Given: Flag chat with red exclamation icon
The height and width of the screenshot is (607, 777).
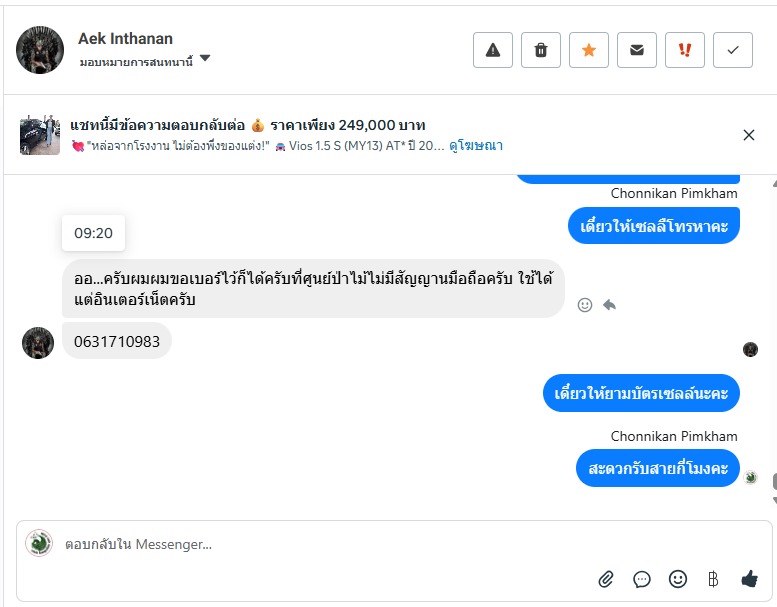Looking at the screenshot, I should pyautogui.click(x=685, y=50).
